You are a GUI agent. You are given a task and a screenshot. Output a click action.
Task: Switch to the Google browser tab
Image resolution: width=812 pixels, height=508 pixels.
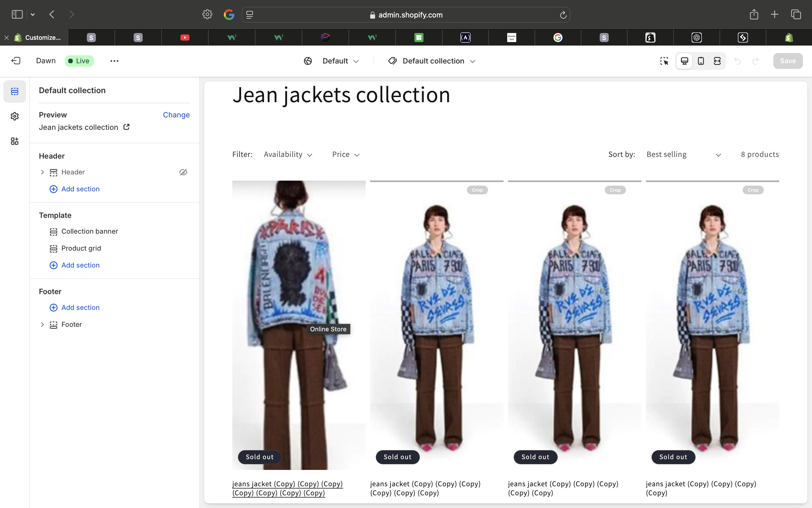point(558,38)
